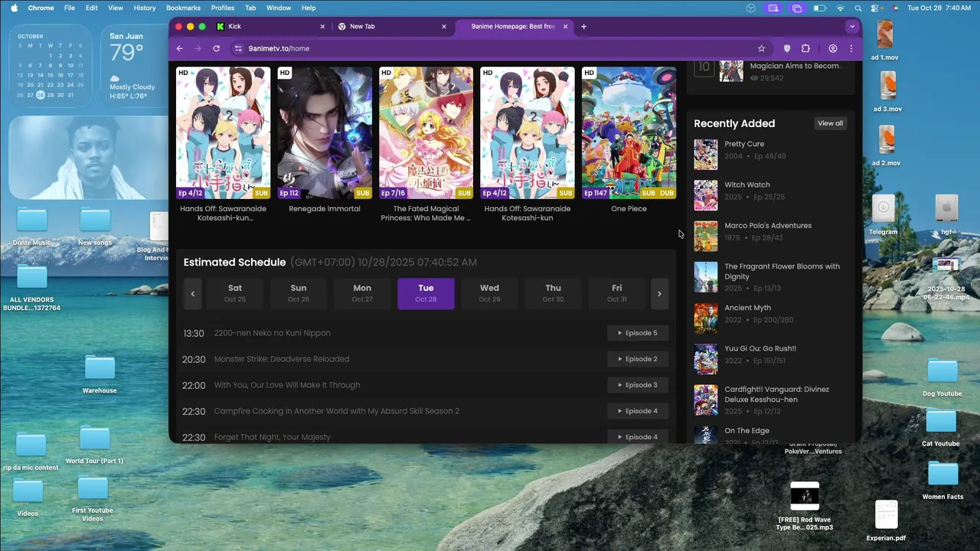Play Episode 2 of Monster Strike: Deadverse Reloaded
This screenshot has height=551, width=980.
[638, 359]
